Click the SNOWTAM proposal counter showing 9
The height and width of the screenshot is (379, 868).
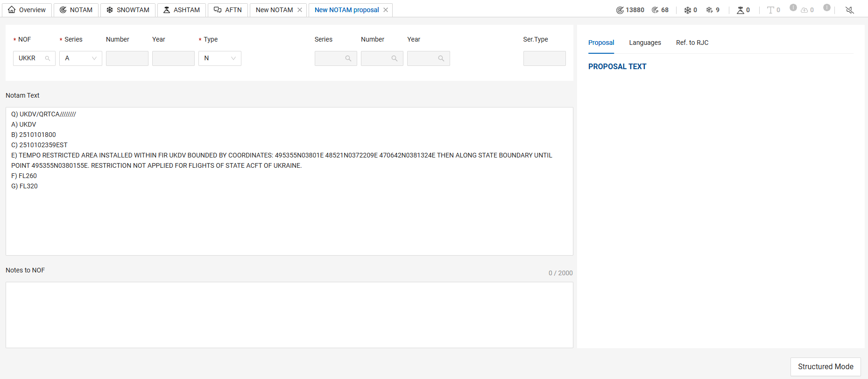pos(713,10)
